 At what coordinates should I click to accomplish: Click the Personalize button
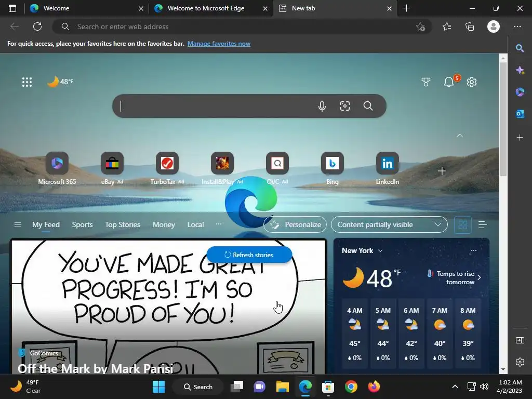tap(295, 224)
